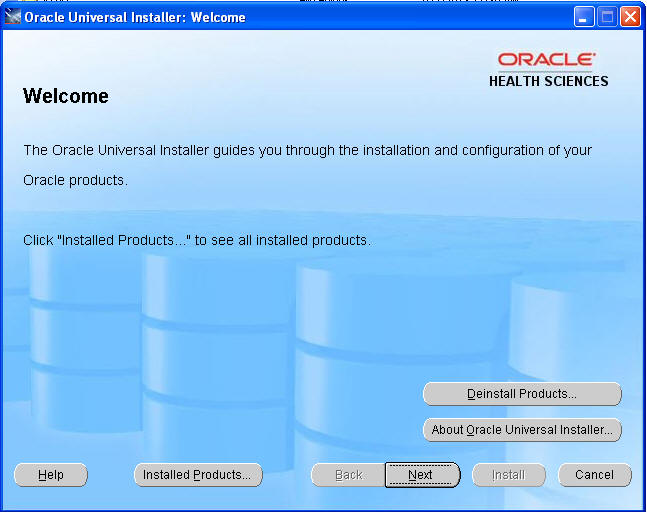Click Installed Products... button
This screenshot has height=512, width=647.
[x=198, y=475]
